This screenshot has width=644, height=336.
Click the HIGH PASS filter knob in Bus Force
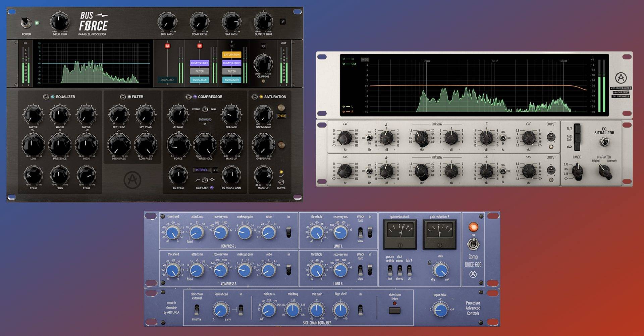point(119,145)
